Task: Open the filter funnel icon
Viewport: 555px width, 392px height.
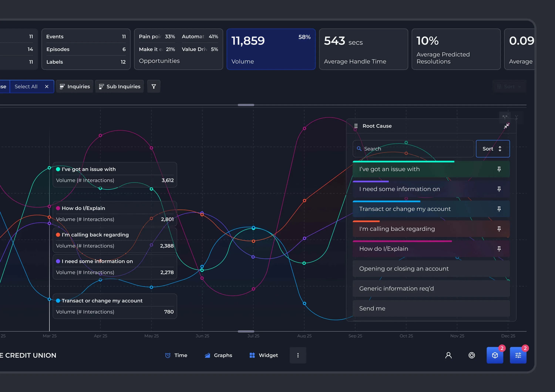Action: click(154, 87)
